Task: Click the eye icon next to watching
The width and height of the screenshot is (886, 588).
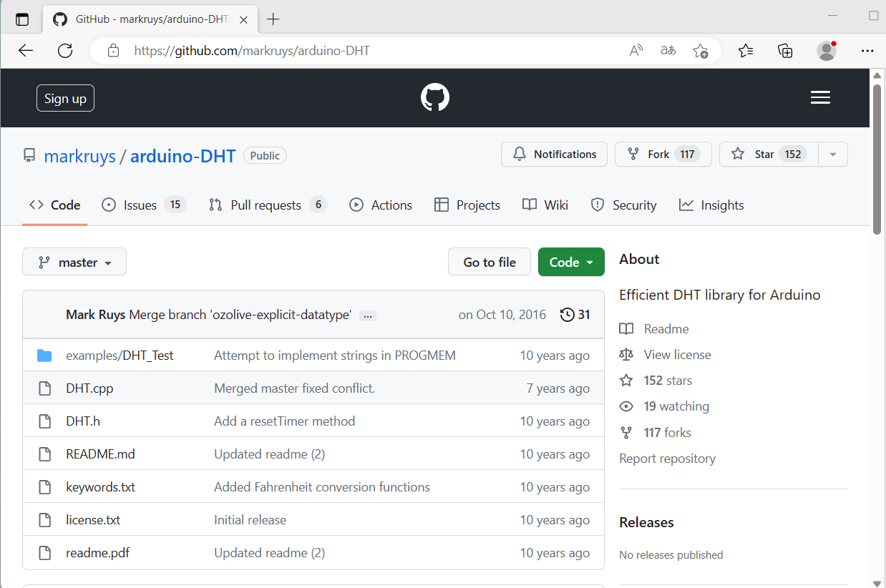Action: pyautogui.click(x=626, y=406)
